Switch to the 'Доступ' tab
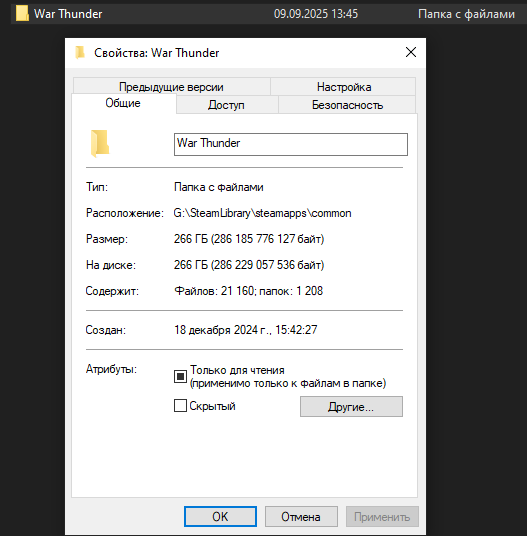Viewport: 527px width, 536px height. coord(227,105)
